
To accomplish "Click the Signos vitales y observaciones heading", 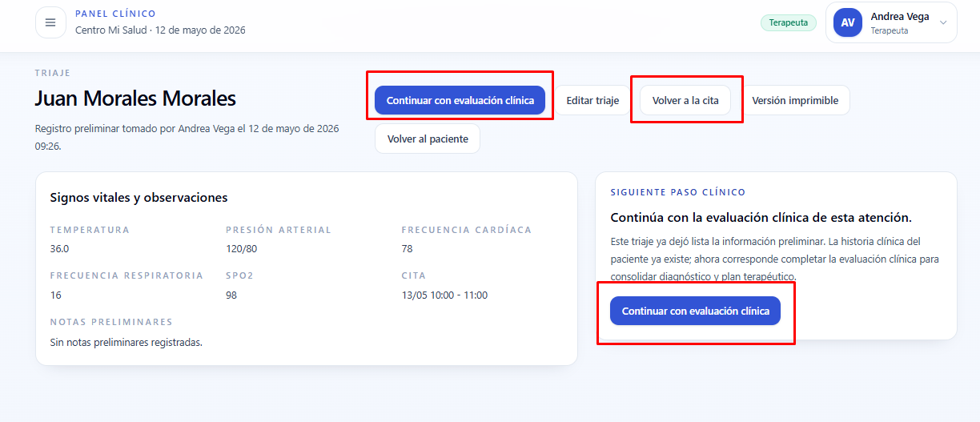I will click(139, 197).
